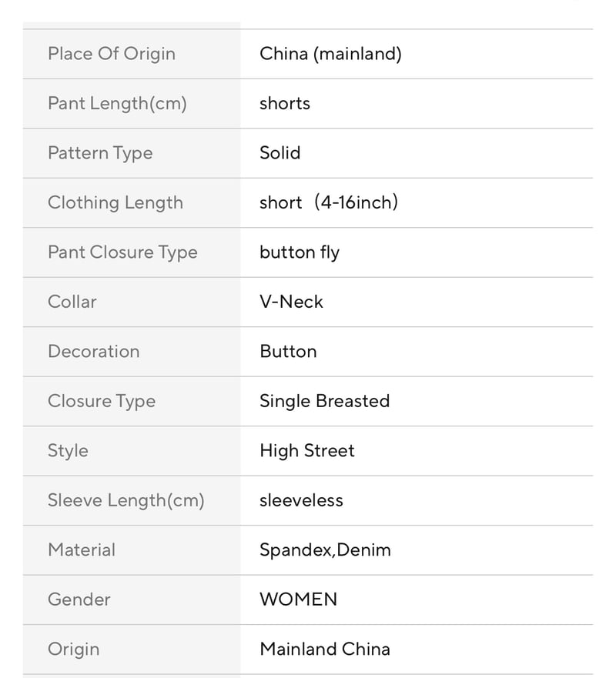
Task: Select the Pattern Type label
Action: click(x=100, y=153)
